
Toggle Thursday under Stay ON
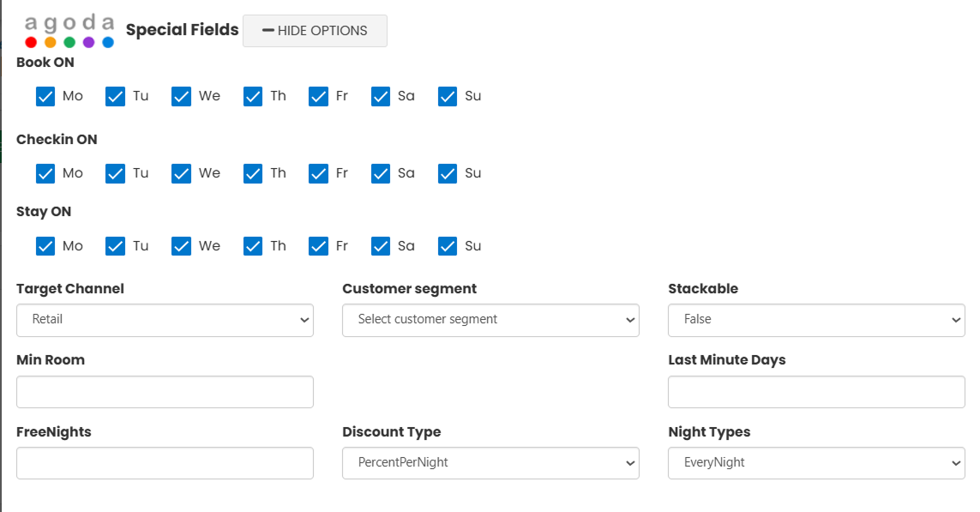click(253, 246)
